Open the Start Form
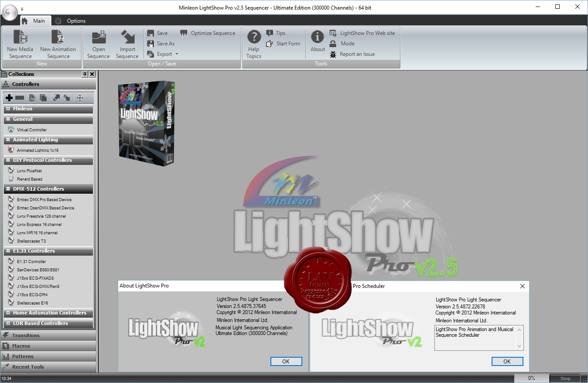The width and height of the screenshot is (588, 383). pyautogui.click(x=283, y=44)
